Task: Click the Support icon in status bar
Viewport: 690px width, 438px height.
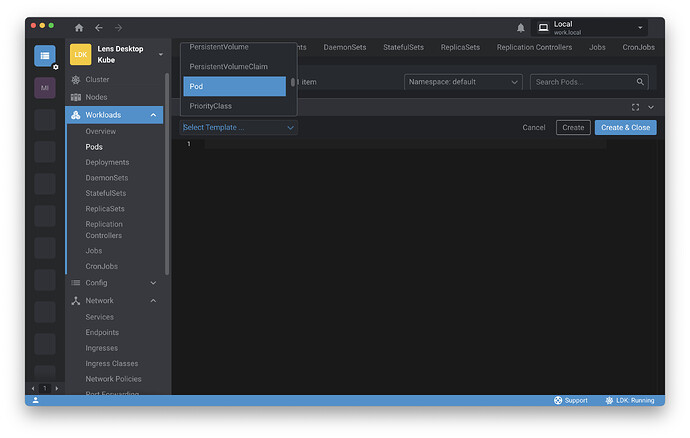Action: tap(558, 400)
